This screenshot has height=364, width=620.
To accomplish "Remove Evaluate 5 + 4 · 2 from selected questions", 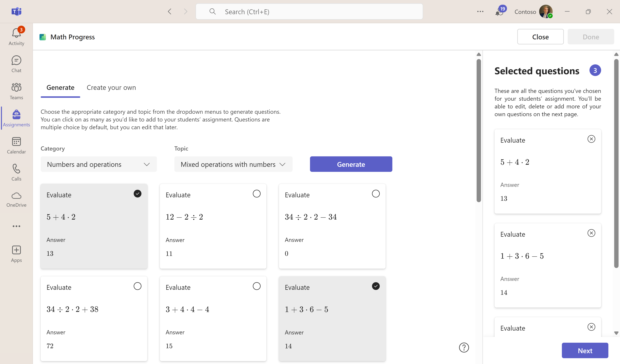I will (591, 139).
